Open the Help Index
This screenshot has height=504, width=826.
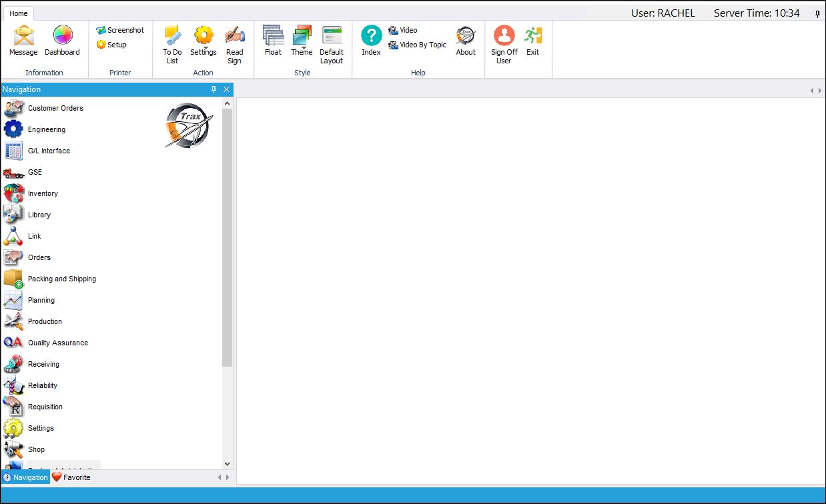371,41
